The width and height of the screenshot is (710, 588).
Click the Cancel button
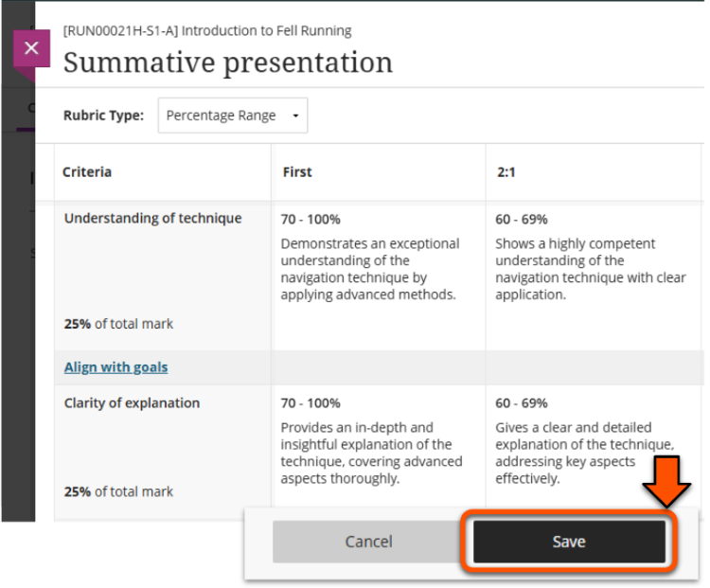(x=368, y=542)
